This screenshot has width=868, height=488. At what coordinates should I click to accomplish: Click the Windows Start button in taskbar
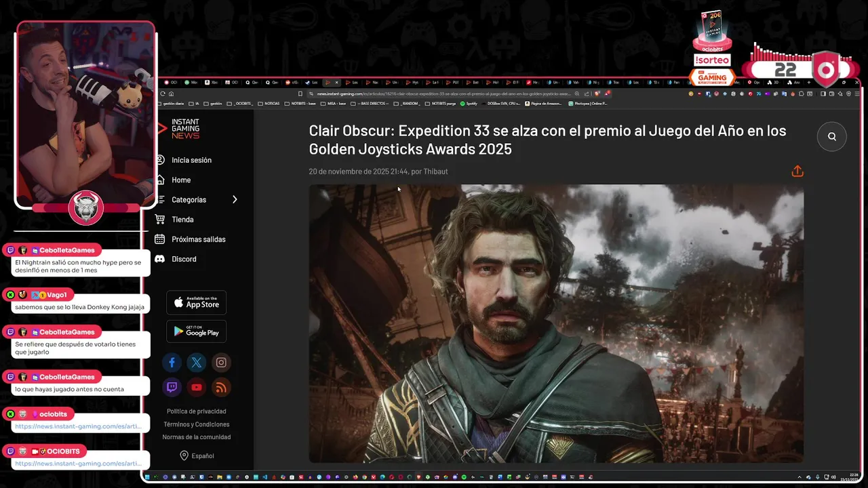[x=146, y=477]
